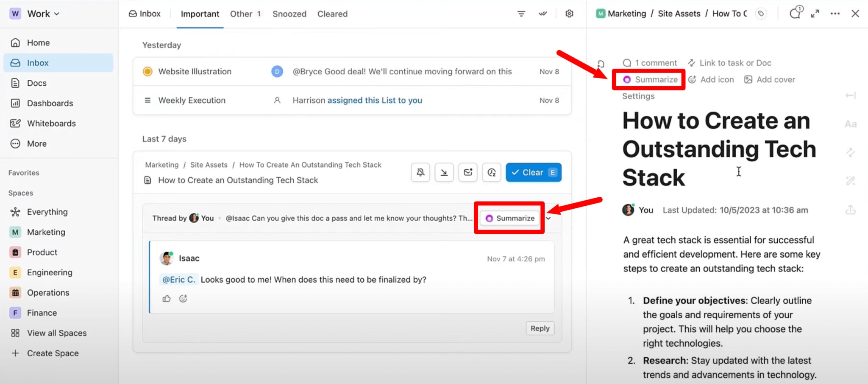Unsubscribe using the downward arrow icon
This screenshot has width=868, height=384.
pyautogui.click(x=444, y=172)
